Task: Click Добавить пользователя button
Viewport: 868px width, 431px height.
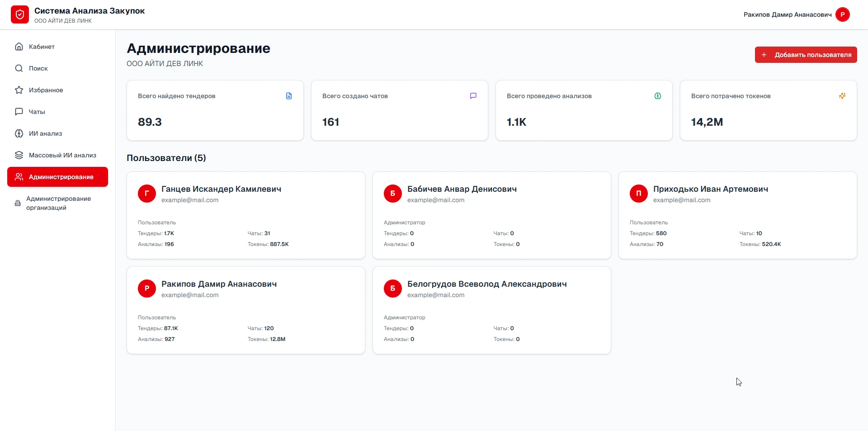Action: pos(806,55)
